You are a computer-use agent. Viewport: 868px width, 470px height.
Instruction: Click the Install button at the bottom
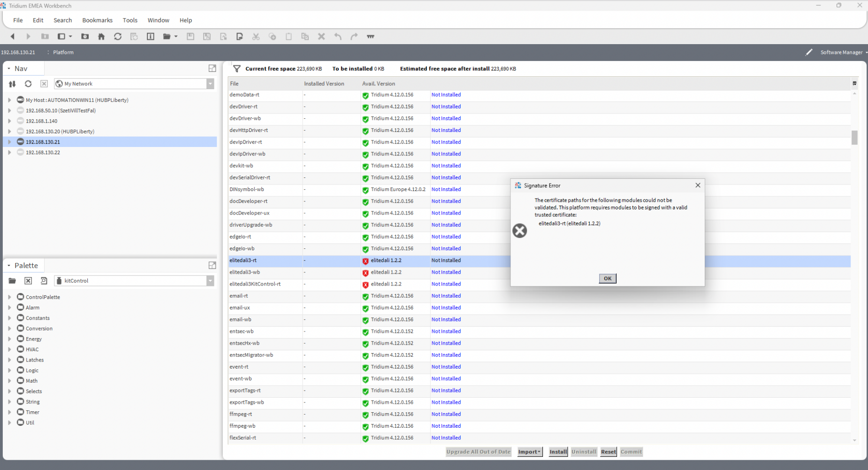[557, 451]
